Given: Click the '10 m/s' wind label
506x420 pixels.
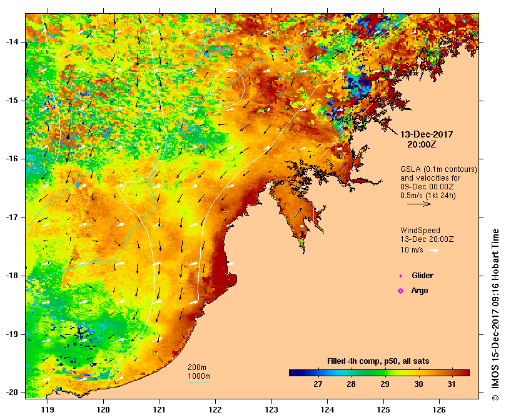Looking at the screenshot, I should [x=412, y=250].
